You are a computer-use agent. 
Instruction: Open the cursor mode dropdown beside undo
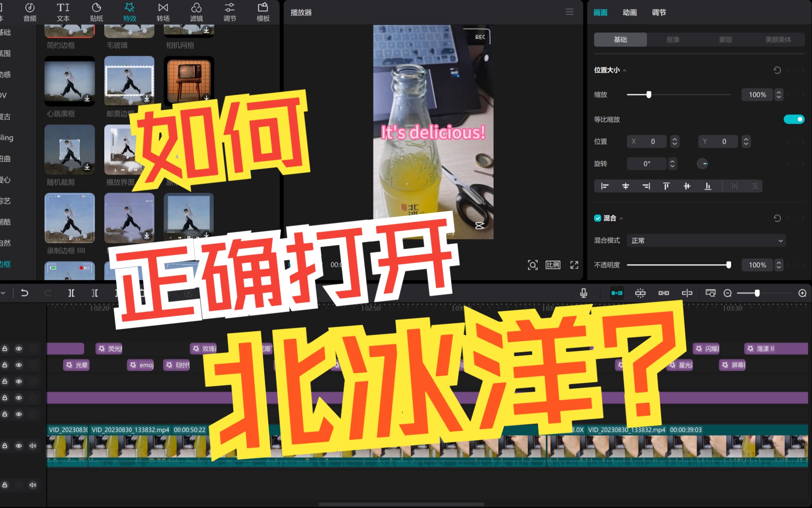pos(3,293)
